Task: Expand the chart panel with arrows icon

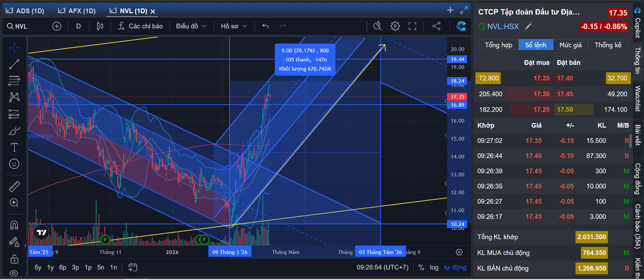Action: [x=464, y=10]
